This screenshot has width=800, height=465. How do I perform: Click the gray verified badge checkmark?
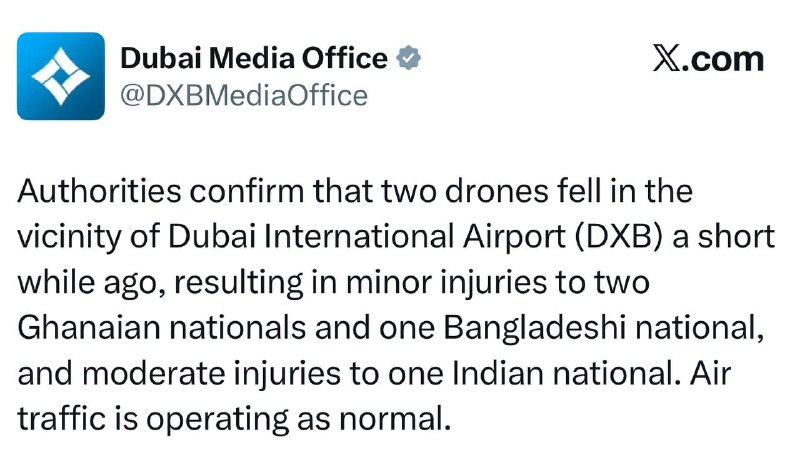coord(409,58)
